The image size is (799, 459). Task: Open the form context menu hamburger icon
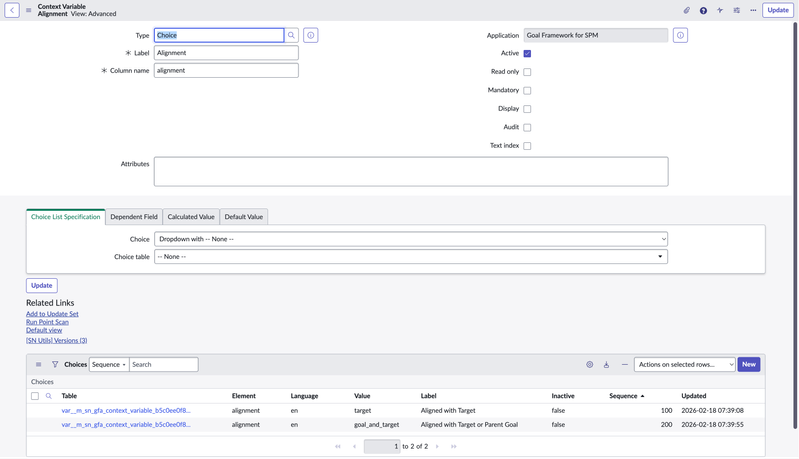tap(28, 10)
